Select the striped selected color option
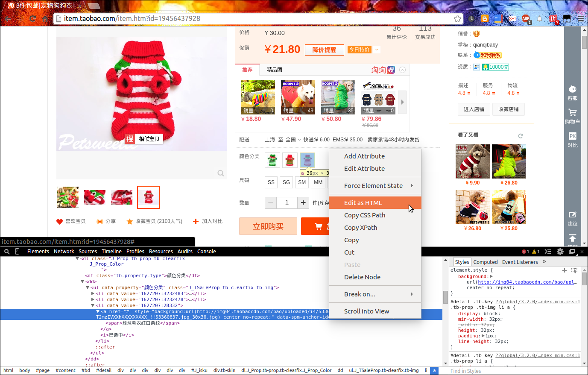The height and width of the screenshot is (375, 588). coord(307,160)
